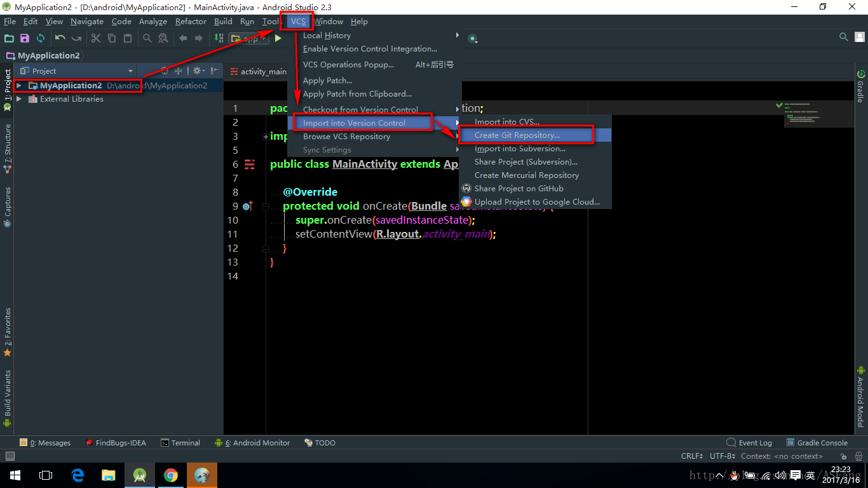Select Enable Version Control Integration...

pos(374,49)
